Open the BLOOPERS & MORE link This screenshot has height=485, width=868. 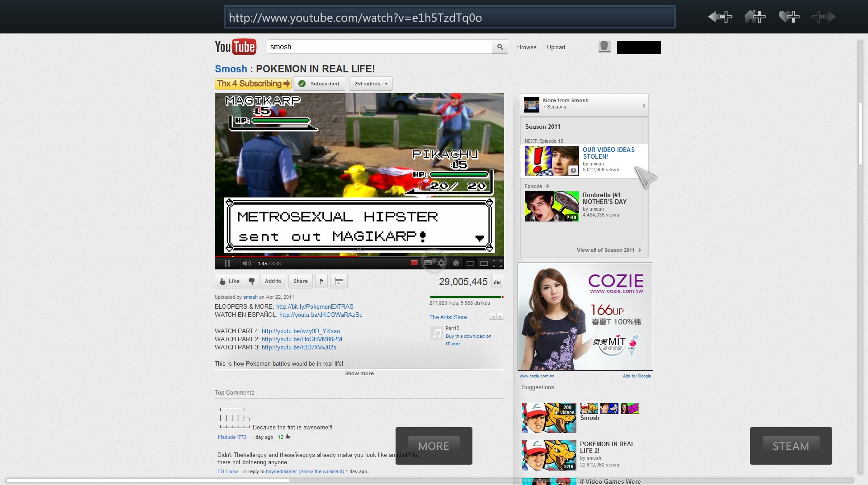pyautogui.click(x=315, y=306)
